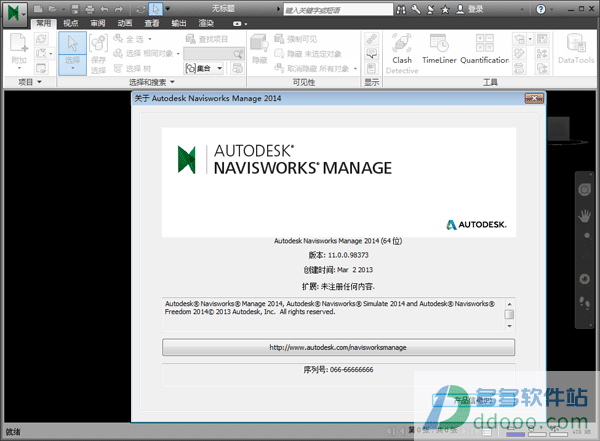Switch to the 常用 ribbon tab
600x441 pixels.
(x=44, y=23)
